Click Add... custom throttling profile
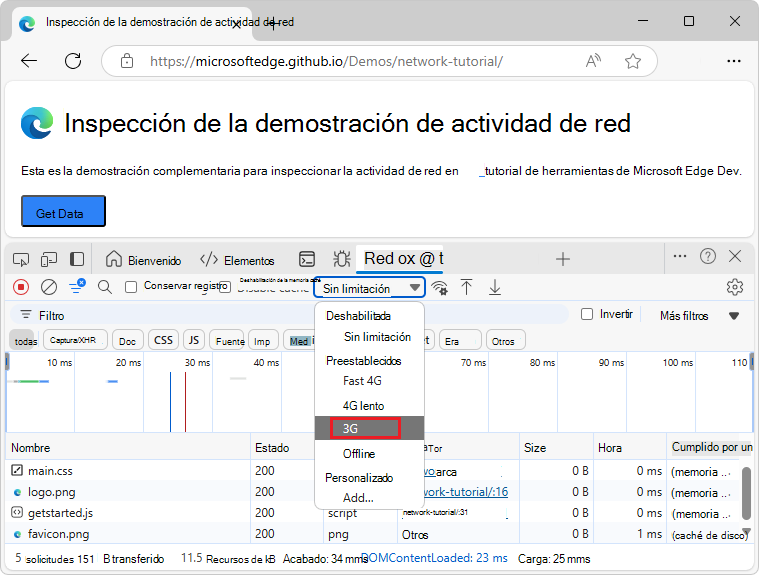The height and width of the screenshot is (575, 759). click(x=358, y=498)
